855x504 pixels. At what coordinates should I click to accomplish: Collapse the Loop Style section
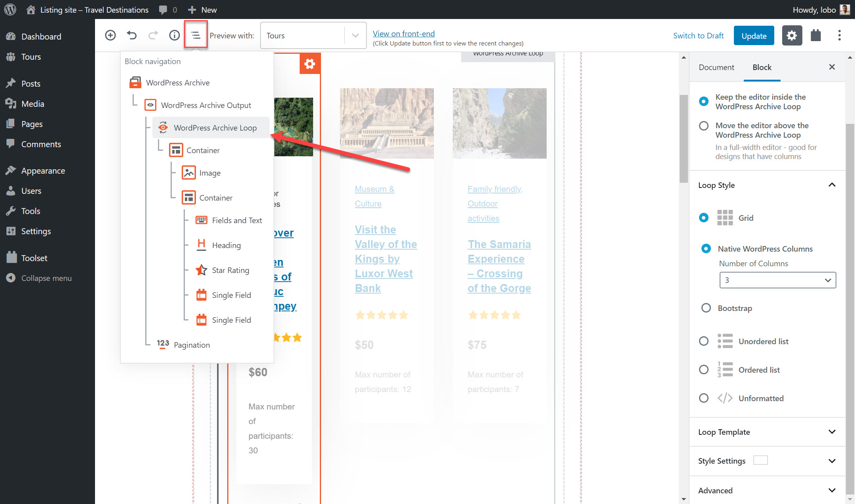click(x=767, y=185)
